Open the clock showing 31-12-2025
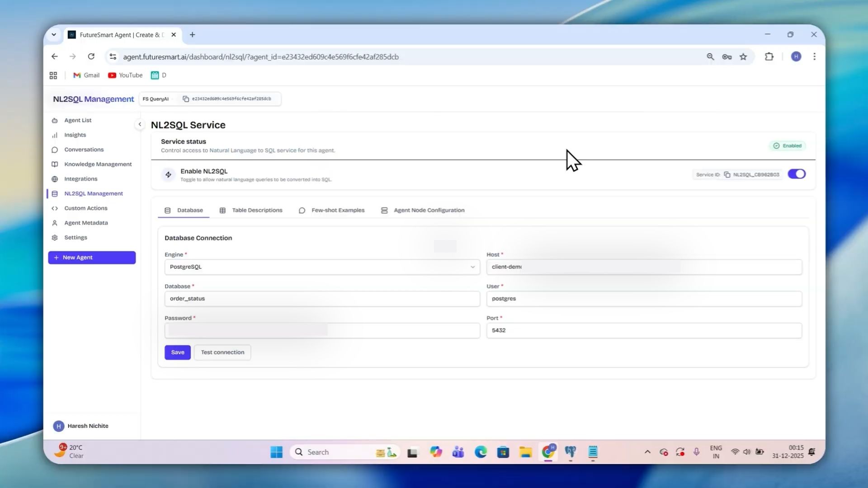The image size is (868, 488). (788, 452)
